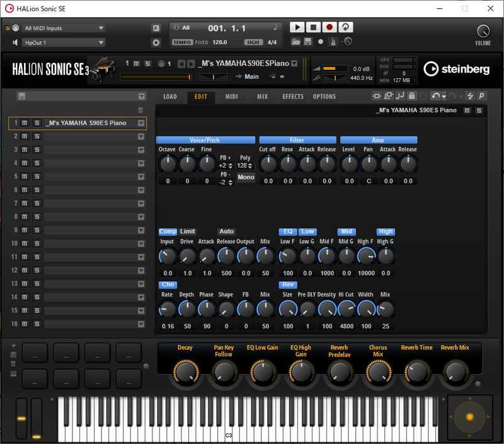Click the main VOLUME knob

pyautogui.click(x=483, y=31)
